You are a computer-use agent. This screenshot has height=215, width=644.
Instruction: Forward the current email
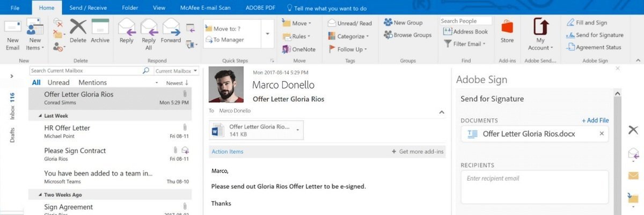pyautogui.click(x=171, y=31)
